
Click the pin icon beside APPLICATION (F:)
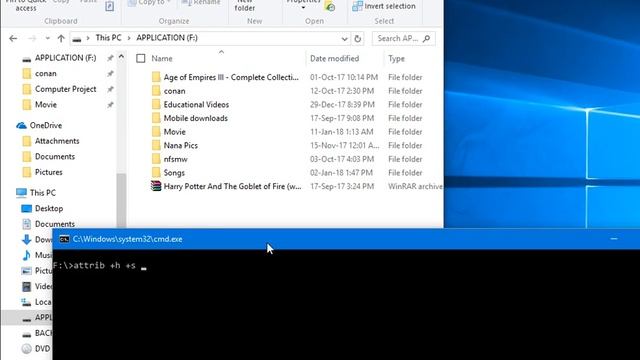click(x=110, y=58)
